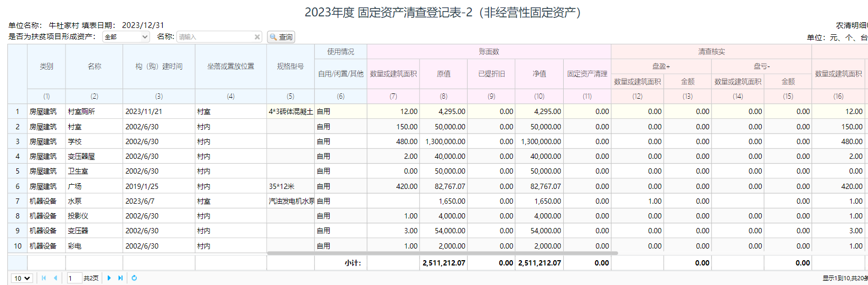
Task: Select the 1,650.00 original value cell
Action: (x=444, y=201)
